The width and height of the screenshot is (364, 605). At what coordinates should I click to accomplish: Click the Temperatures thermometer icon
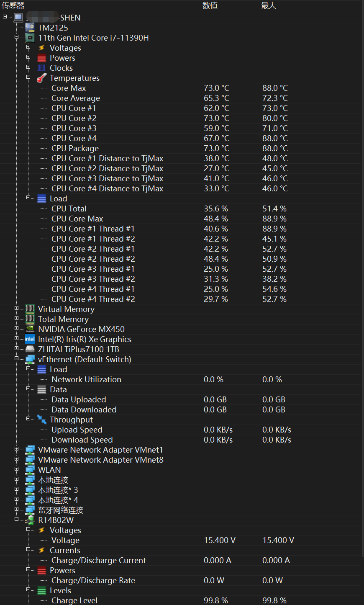[41, 78]
